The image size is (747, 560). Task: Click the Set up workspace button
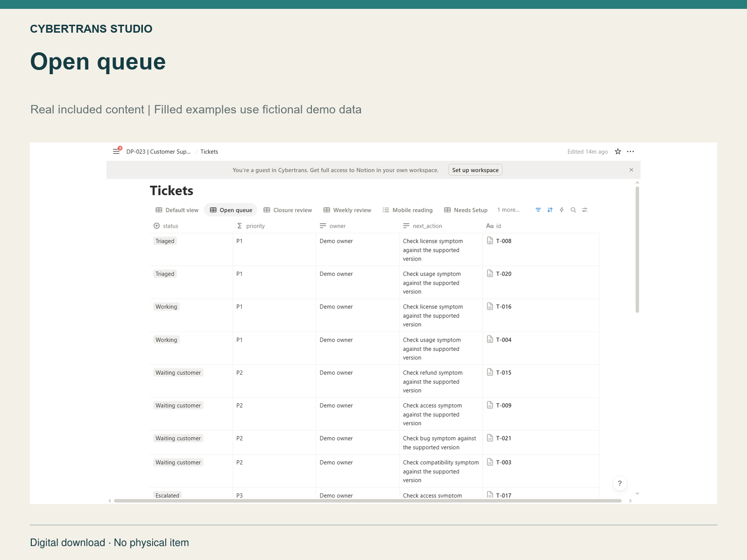coord(475,170)
